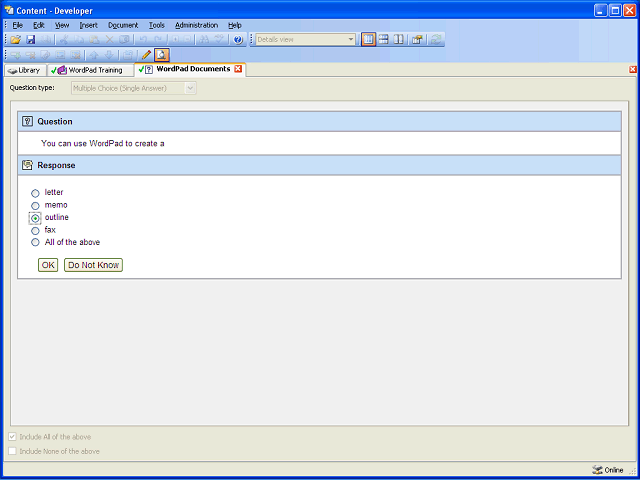Image resolution: width=640 pixels, height=480 pixels.
Task: Open Help with the question mark icon
Action: coord(238,40)
